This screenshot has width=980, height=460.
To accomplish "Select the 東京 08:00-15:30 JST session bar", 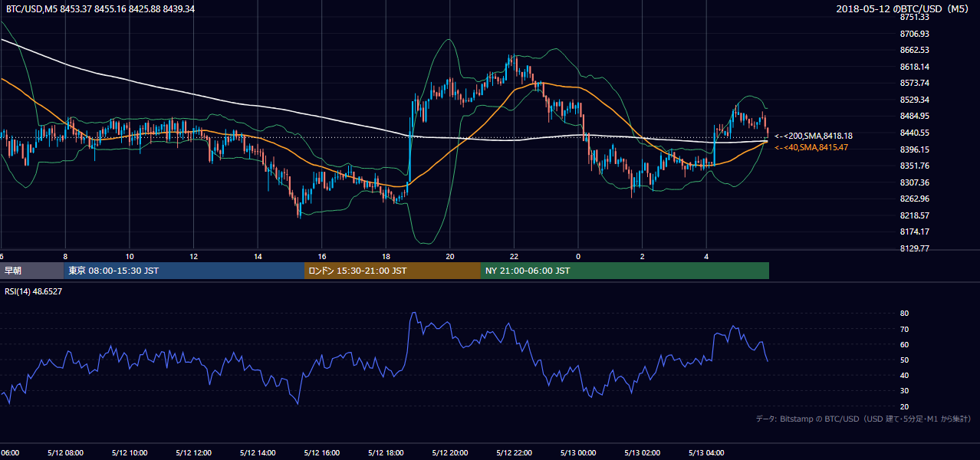I will [x=185, y=271].
